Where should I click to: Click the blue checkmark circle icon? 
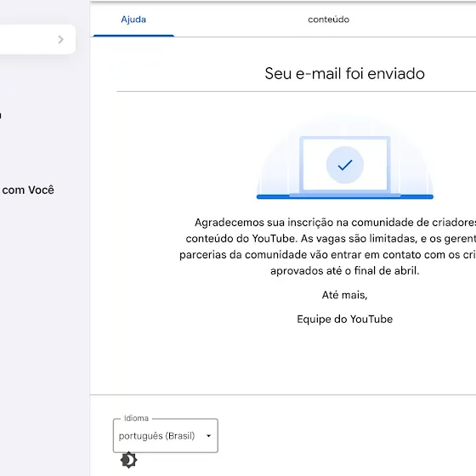[345, 165]
